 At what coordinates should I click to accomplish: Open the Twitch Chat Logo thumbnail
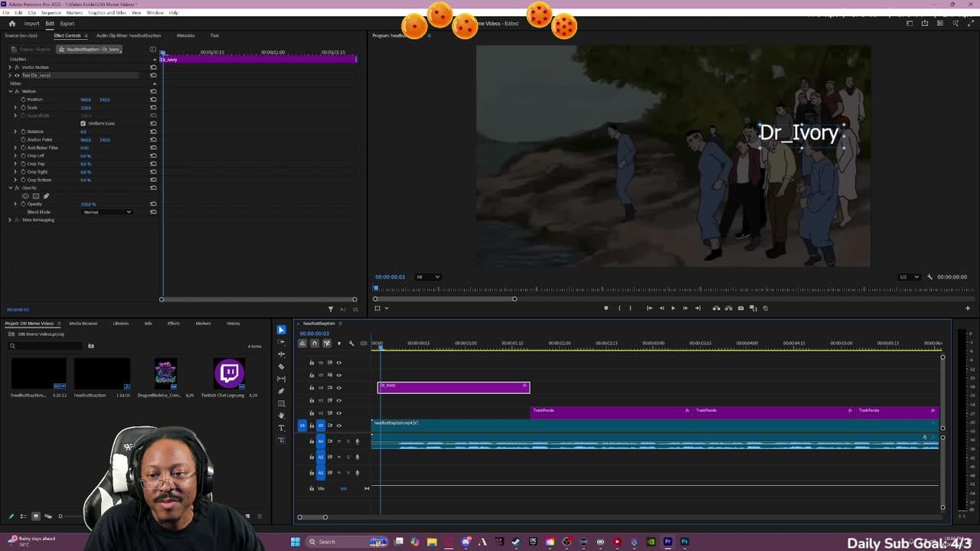pos(229,373)
